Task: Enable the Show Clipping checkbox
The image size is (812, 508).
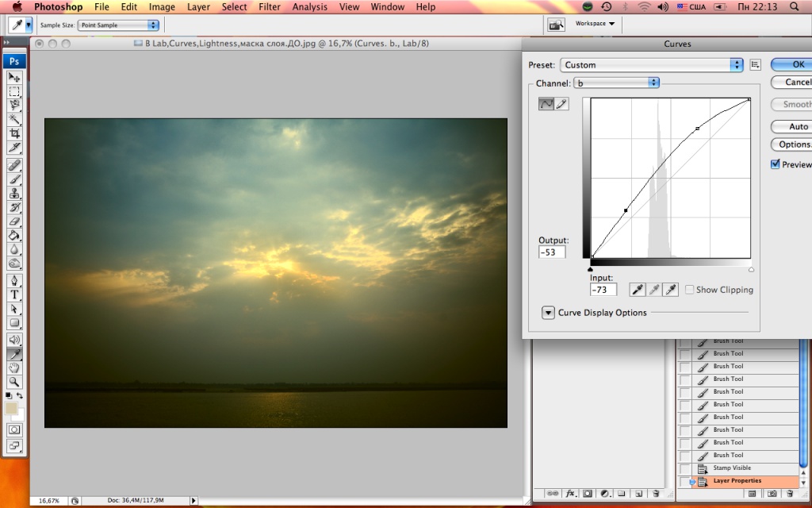Action: click(x=689, y=290)
